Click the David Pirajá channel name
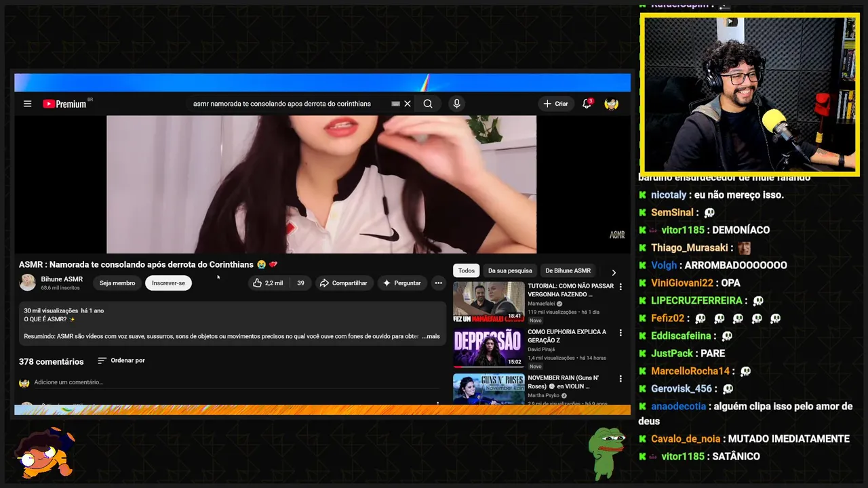Image resolution: width=868 pixels, height=488 pixels. tap(542, 350)
